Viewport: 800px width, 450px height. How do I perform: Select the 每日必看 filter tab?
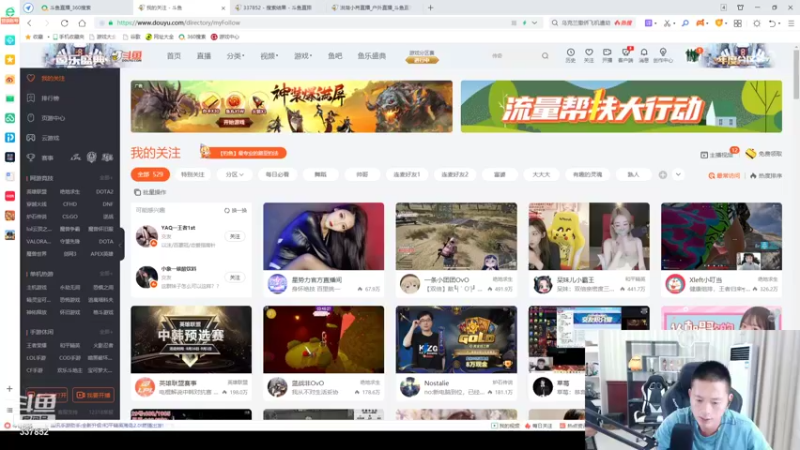277,174
